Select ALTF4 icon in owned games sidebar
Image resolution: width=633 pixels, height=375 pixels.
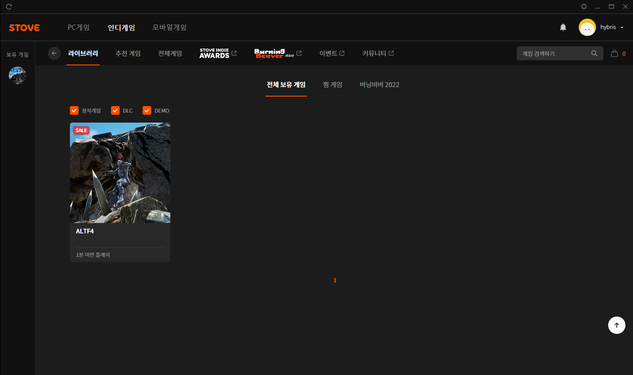(x=17, y=75)
